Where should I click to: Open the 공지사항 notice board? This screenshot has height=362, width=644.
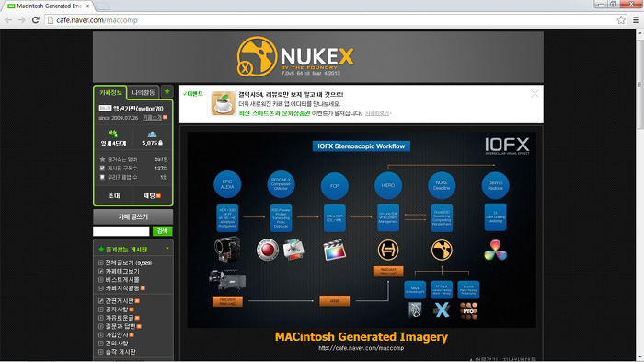(116, 309)
